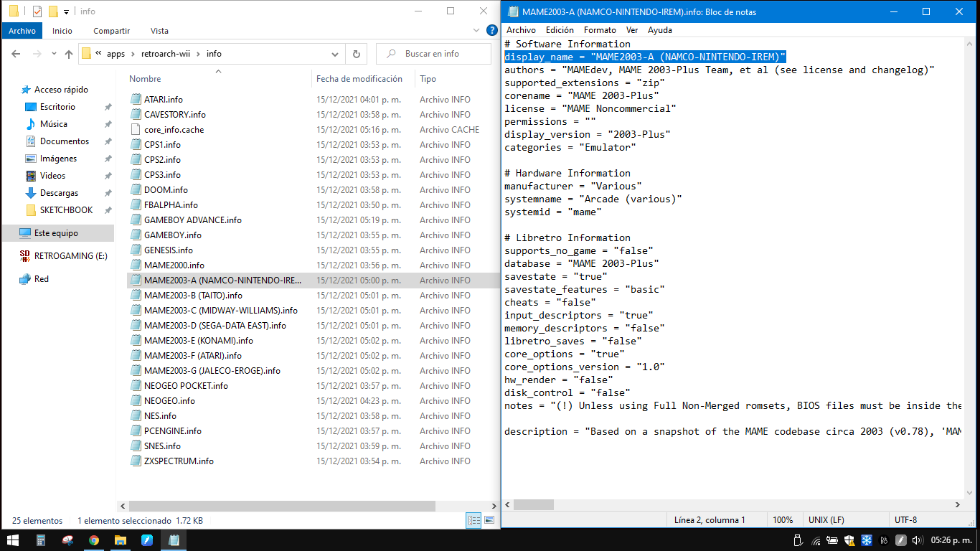Screen dimensions: 980x551
Task: Open the Inicio ribbon tab
Action: point(62,31)
